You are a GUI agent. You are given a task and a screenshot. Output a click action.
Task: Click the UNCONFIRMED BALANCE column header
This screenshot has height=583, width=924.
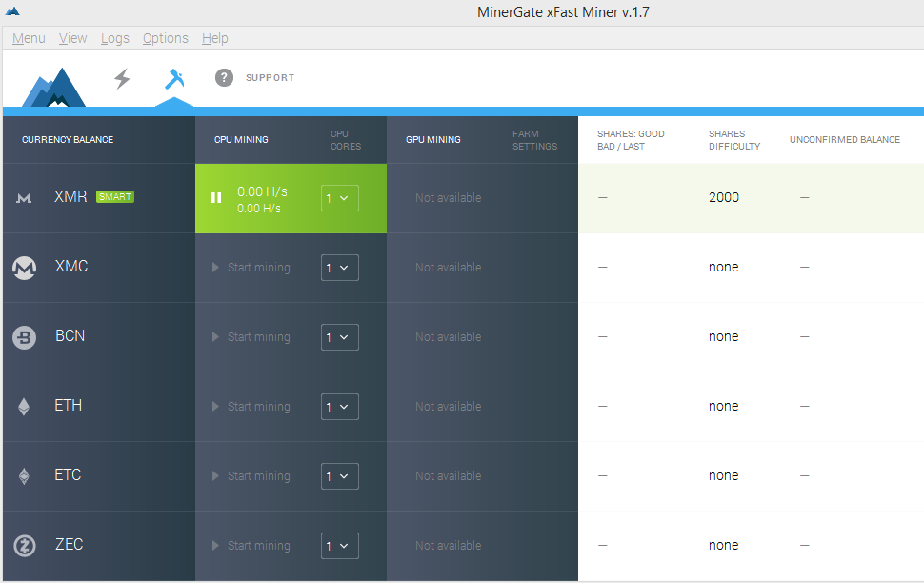click(x=845, y=140)
